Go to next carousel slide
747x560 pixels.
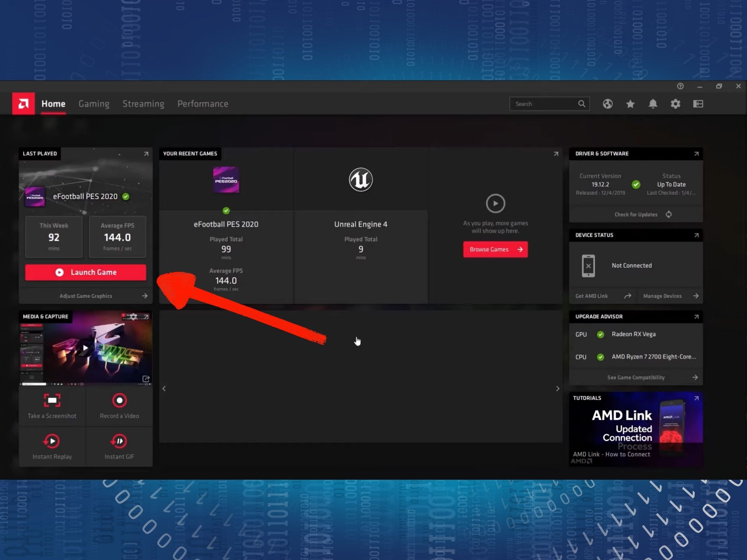pos(558,389)
